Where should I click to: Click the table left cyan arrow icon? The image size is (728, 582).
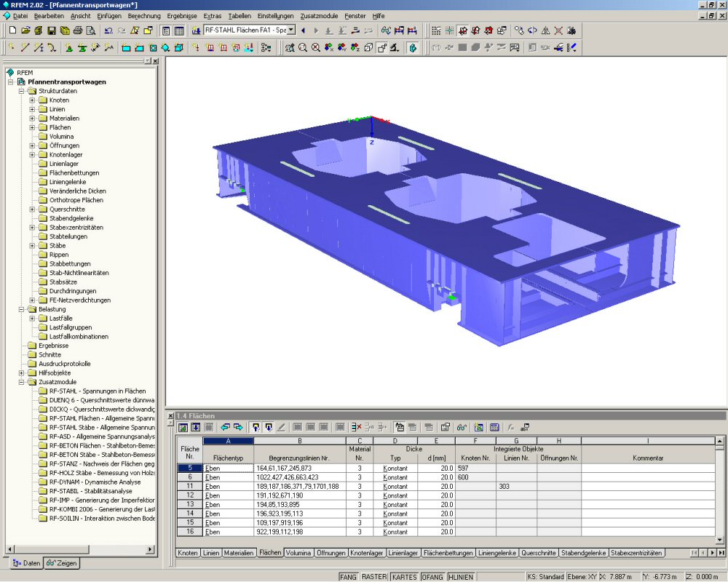click(x=226, y=427)
